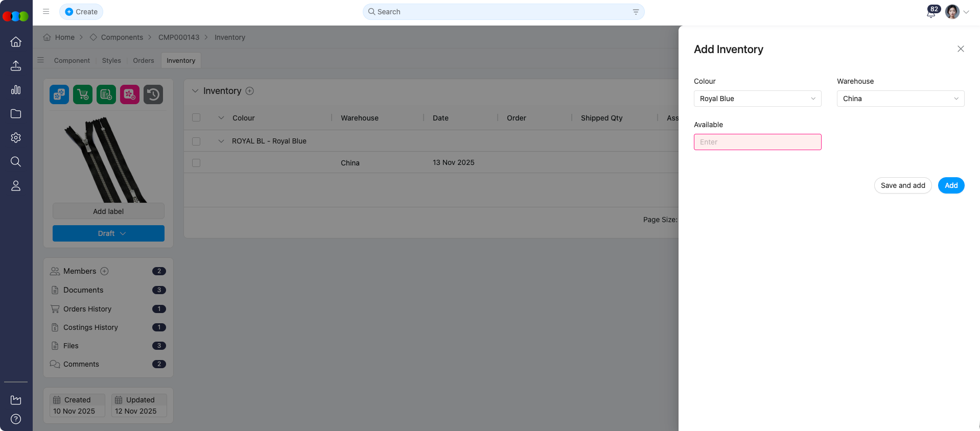Open the search filter icon
The image size is (980, 431).
coord(636,12)
